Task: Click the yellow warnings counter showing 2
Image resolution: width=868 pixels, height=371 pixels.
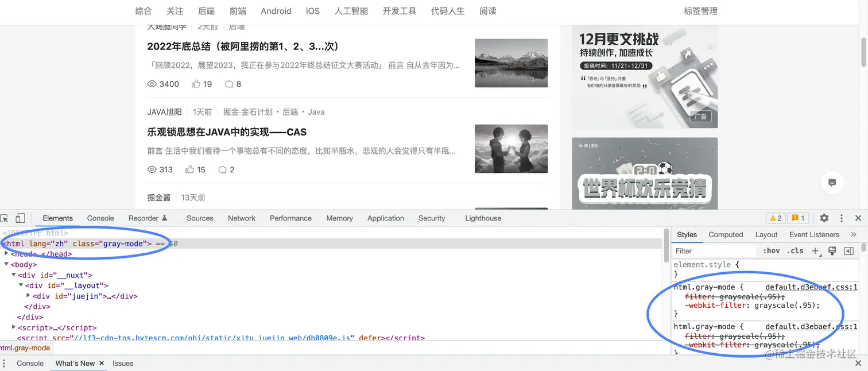Action: click(x=776, y=218)
